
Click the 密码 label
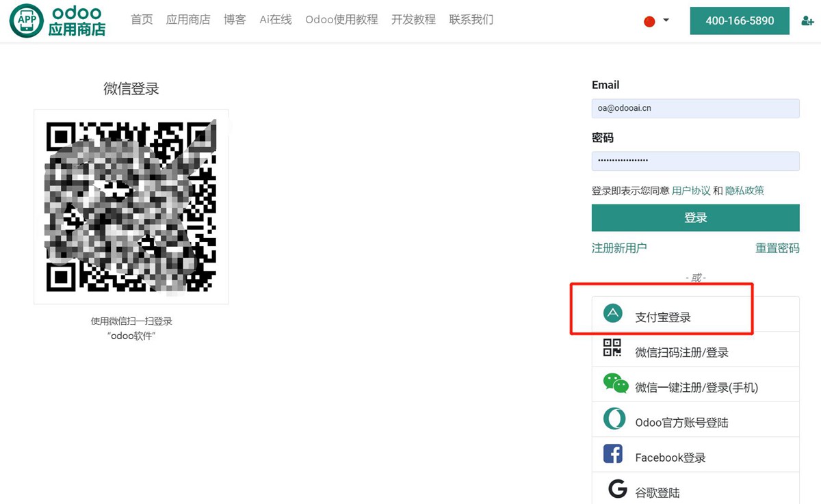pyautogui.click(x=603, y=137)
